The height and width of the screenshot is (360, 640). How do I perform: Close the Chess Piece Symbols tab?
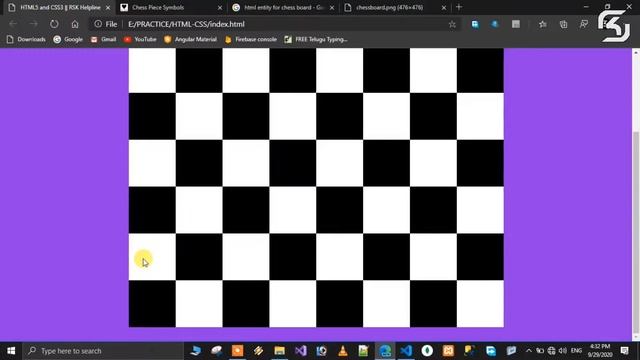tap(220, 7)
